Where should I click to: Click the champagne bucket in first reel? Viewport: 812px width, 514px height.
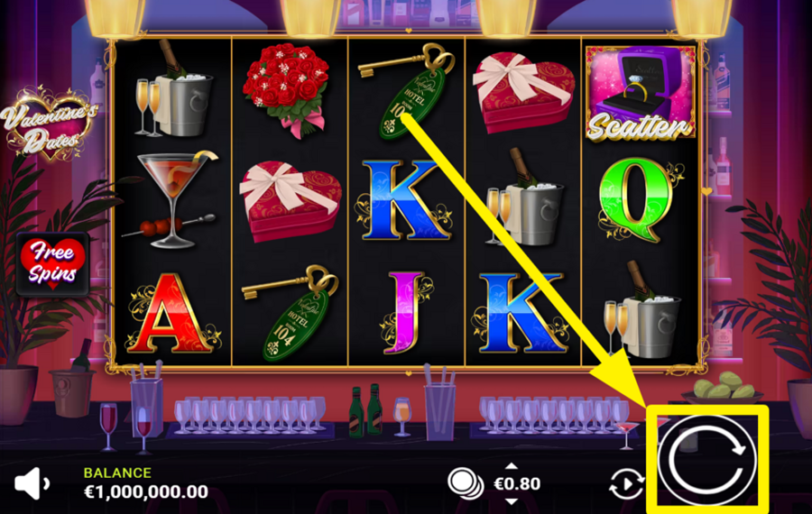[173, 89]
